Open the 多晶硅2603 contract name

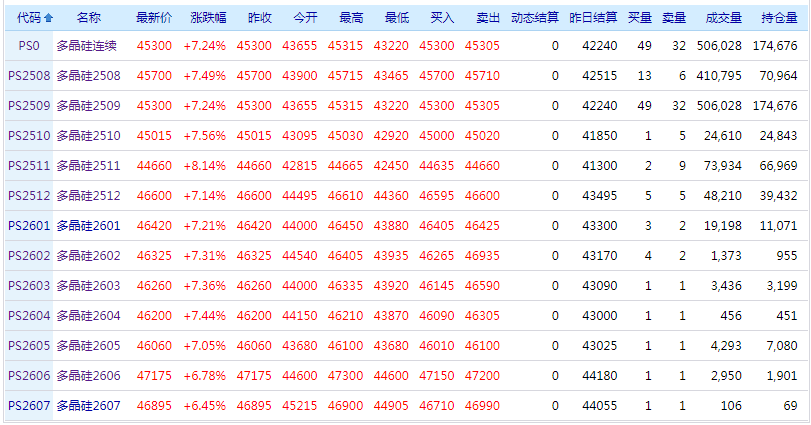[x=88, y=285]
